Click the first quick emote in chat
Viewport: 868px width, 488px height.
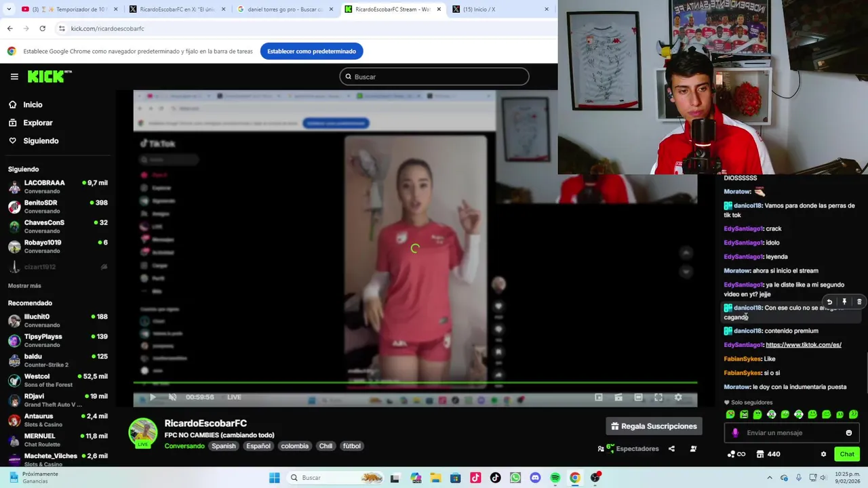coord(730,415)
